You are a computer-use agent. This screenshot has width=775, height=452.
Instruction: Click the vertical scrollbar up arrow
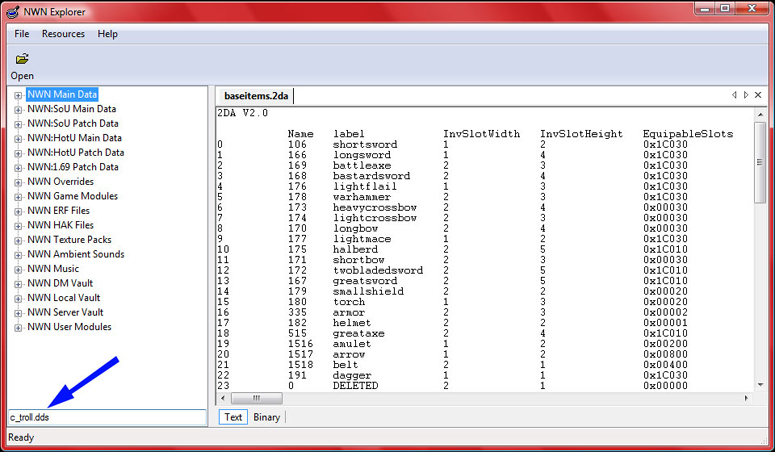[x=760, y=114]
